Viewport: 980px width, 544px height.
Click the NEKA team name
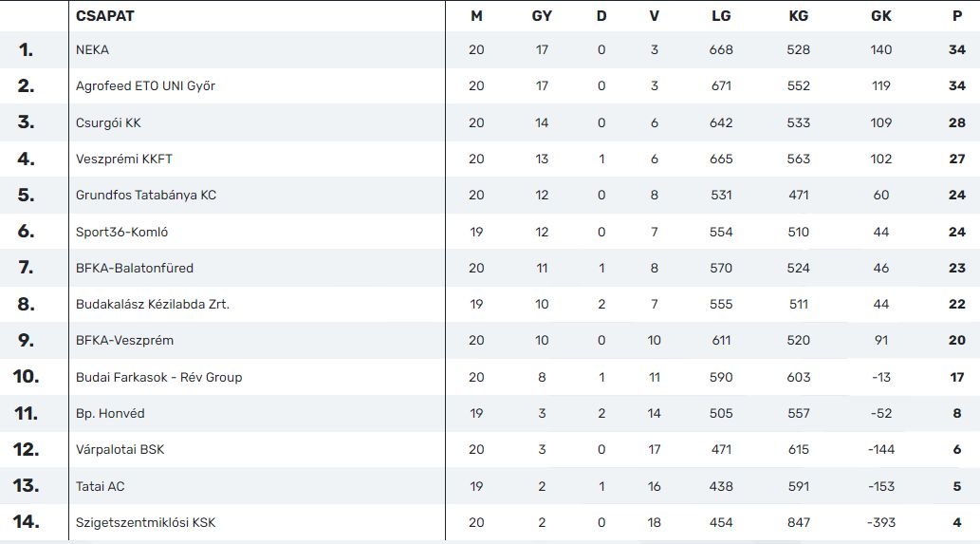92,50
